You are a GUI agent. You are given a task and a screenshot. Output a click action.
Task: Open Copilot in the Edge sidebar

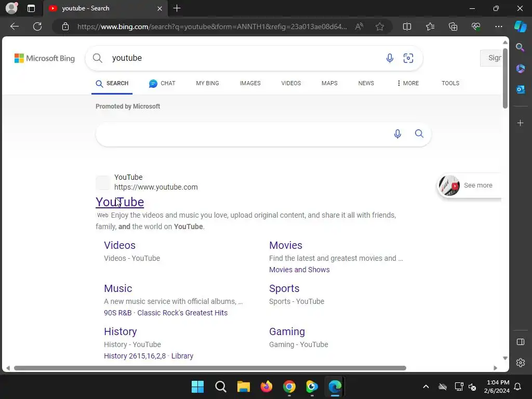click(x=521, y=26)
